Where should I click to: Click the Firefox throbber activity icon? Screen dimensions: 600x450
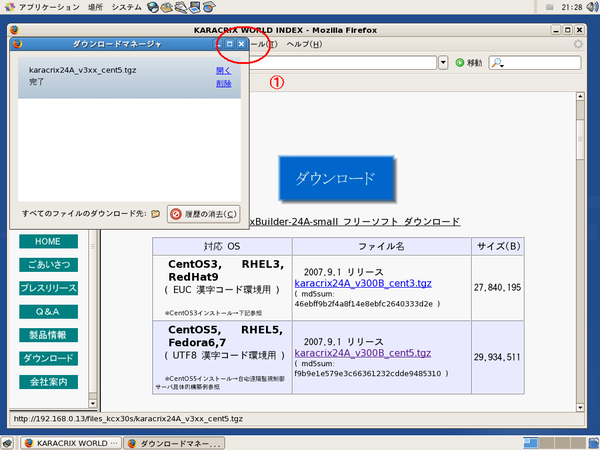578,44
